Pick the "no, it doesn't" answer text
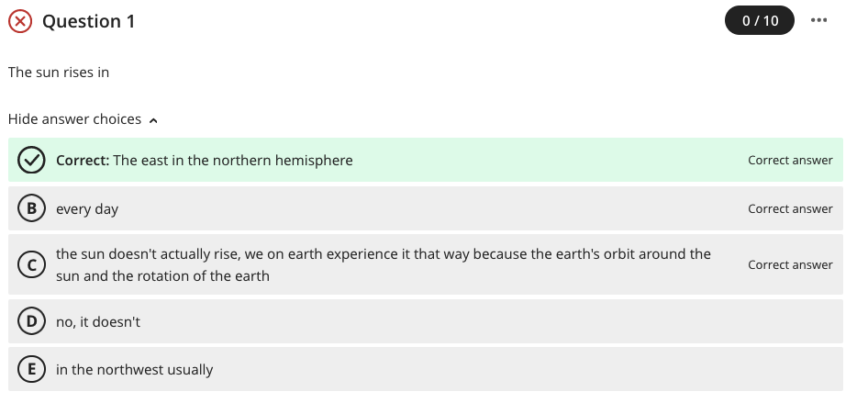Screen dimensions: 868x414 (98, 322)
